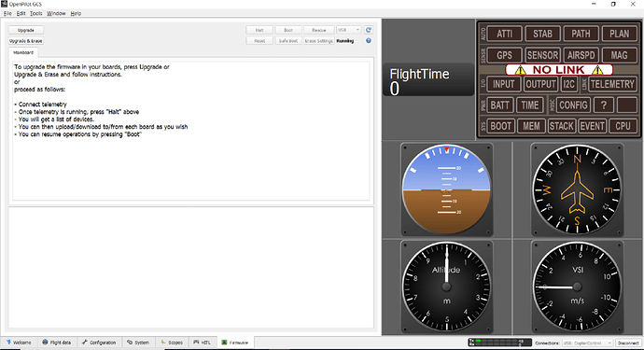Viewport: 644px width, 350px height.
Task: Open the Window menu
Action: point(56,13)
